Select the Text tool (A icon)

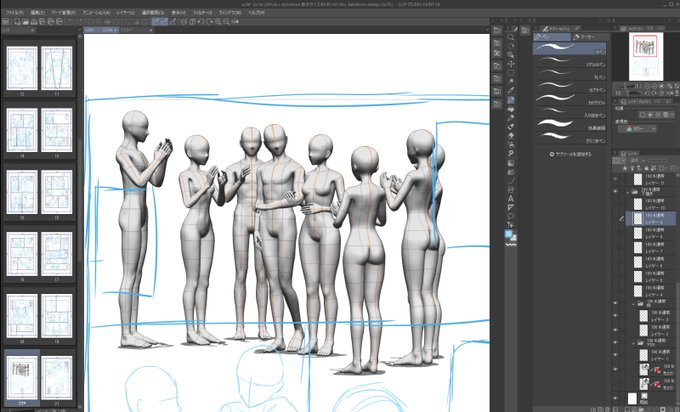[511, 199]
